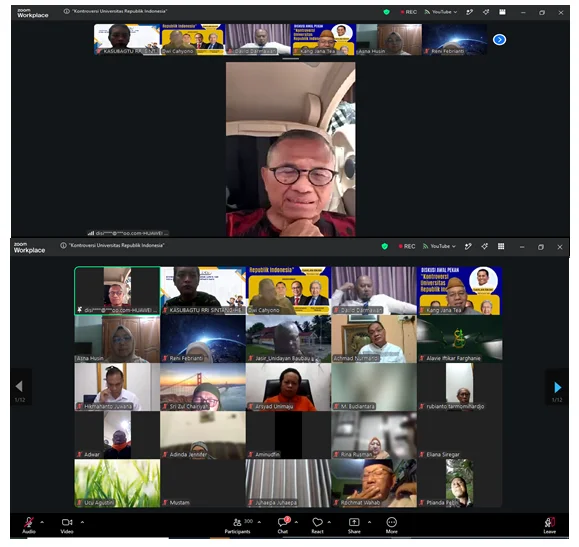This screenshot has height=547, width=579.
Task: Show more thumbnails with blue circle arrow
Action: 499,40
